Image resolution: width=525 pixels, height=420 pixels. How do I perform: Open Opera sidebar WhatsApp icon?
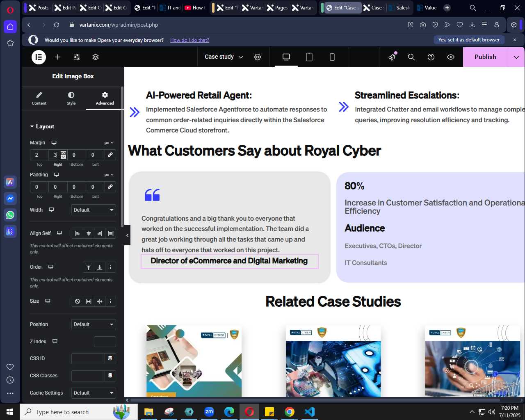click(x=10, y=215)
